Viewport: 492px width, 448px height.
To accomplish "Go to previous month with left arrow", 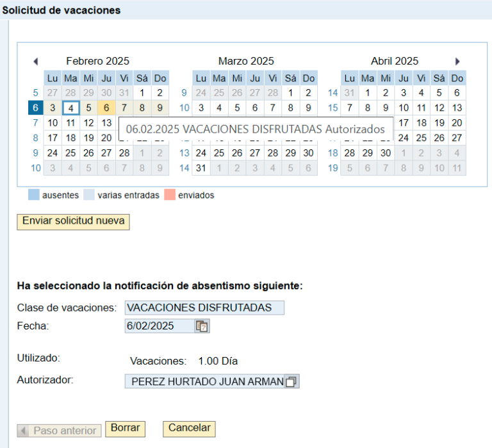I will click(x=35, y=62).
